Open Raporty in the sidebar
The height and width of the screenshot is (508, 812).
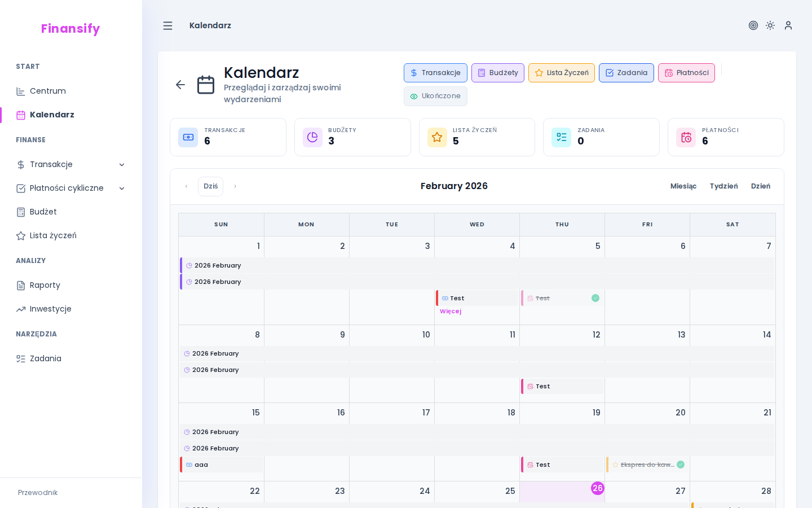[45, 285]
